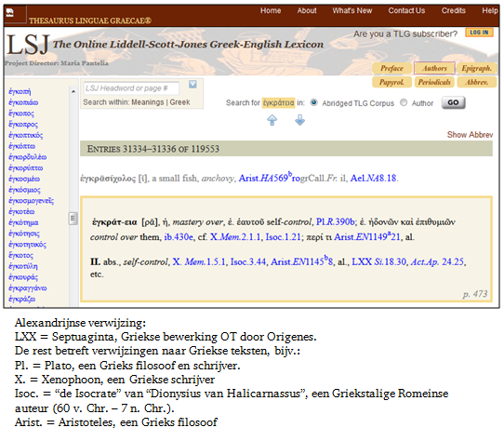Open the Periodicals tab button

(x=434, y=82)
